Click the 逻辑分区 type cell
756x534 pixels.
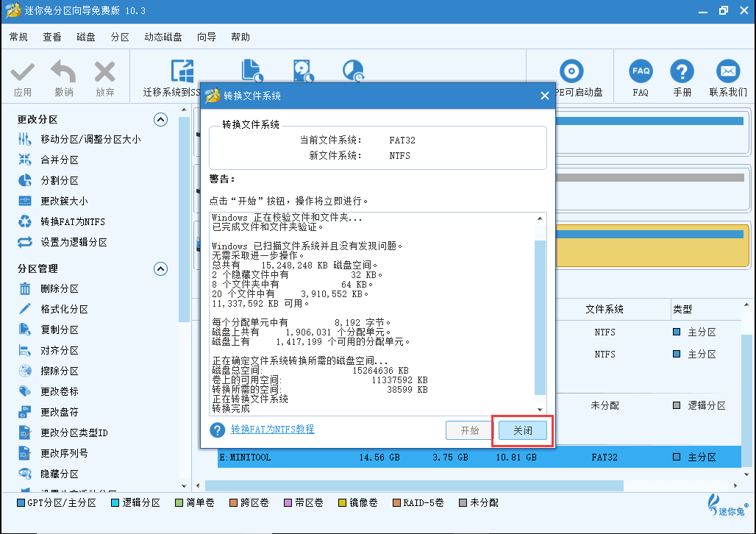point(699,406)
